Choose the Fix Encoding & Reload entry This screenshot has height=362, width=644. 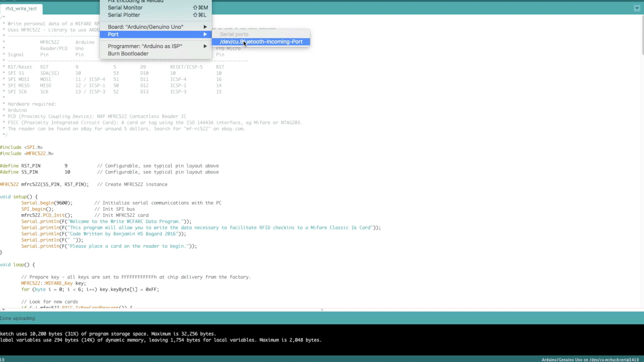[136, 1]
